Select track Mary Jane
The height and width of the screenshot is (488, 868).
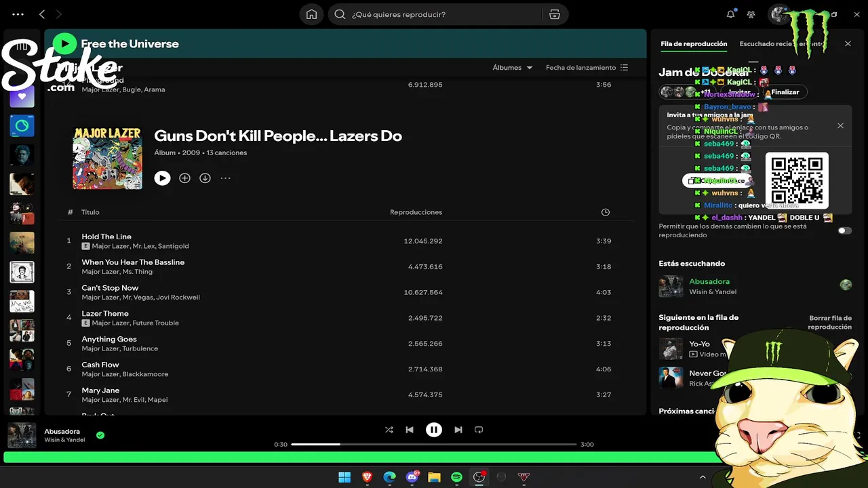(x=346, y=396)
